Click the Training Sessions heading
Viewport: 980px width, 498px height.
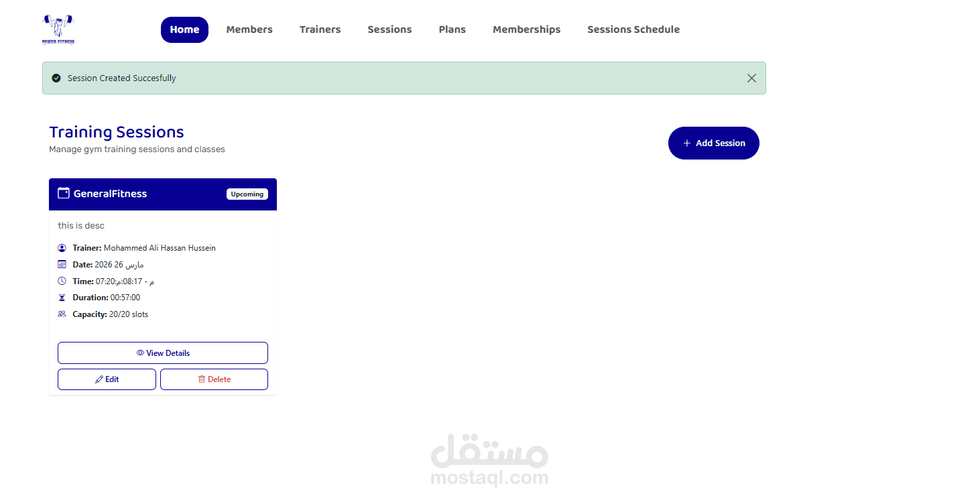pyautogui.click(x=117, y=132)
